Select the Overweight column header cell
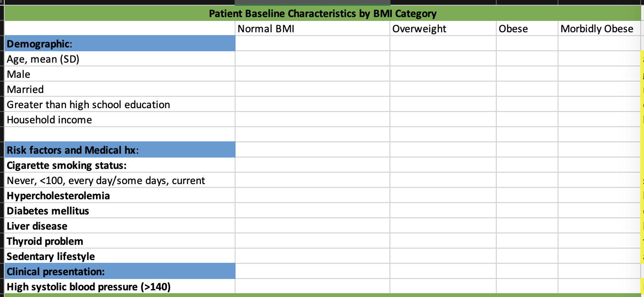 tap(443, 28)
